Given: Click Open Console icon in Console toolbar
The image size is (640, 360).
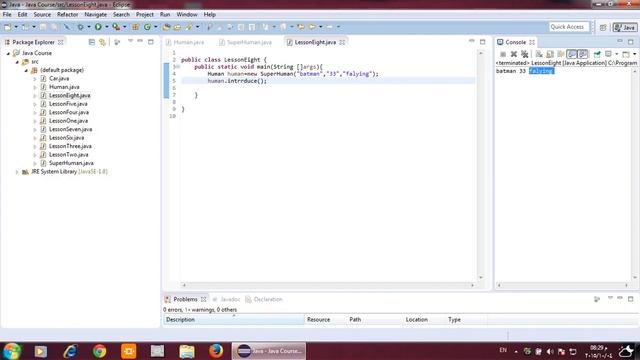Looking at the screenshot, I should tap(626, 54).
